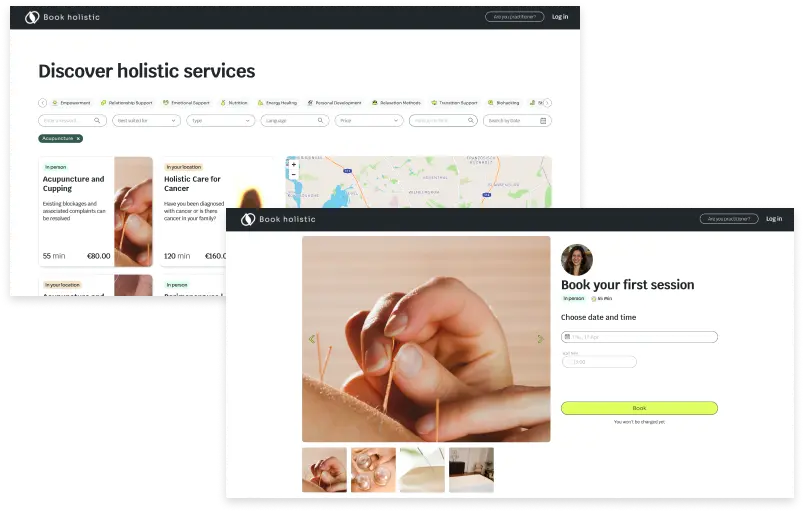The image size is (804, 512).
Task: Click 'Are you practitioner?' in discover window
Action: [x=514, y=17]
